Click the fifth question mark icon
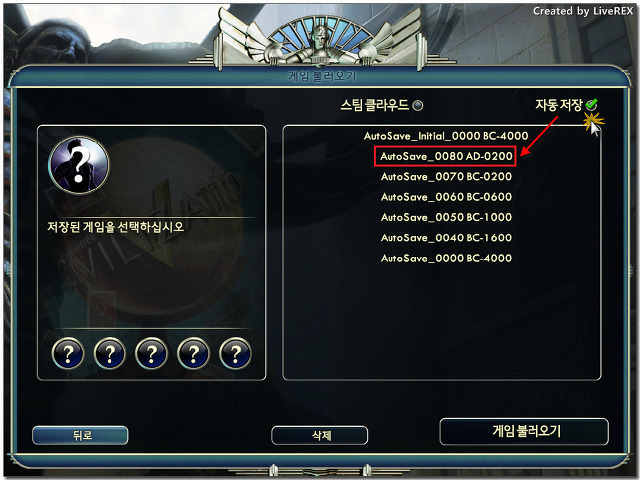The width and height of the screenshot is (640, 480). [x=235, y=353]
